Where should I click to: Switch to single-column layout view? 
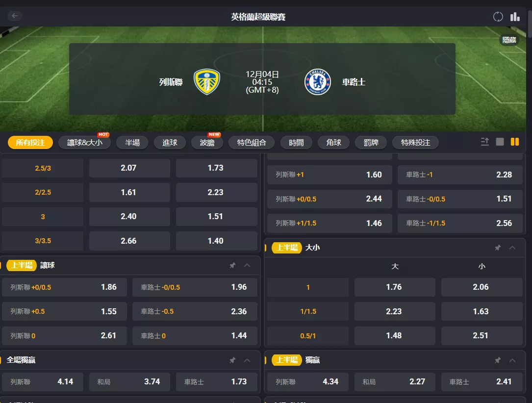500,142
